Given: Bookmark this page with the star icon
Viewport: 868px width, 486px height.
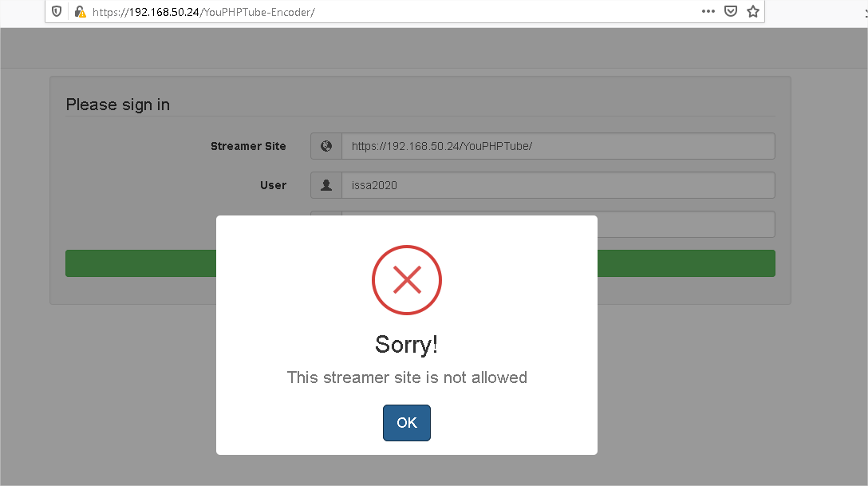Looking at the screenshot, I should click(752, 11).
